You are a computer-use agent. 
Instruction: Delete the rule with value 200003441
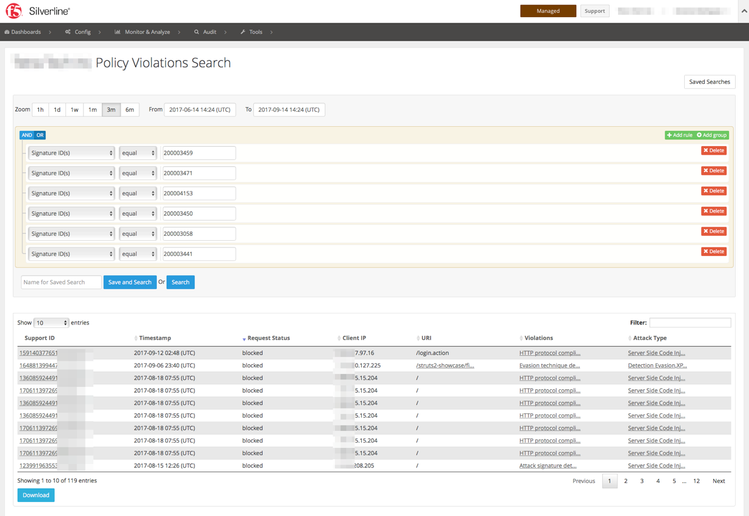[x=713, y=252]
